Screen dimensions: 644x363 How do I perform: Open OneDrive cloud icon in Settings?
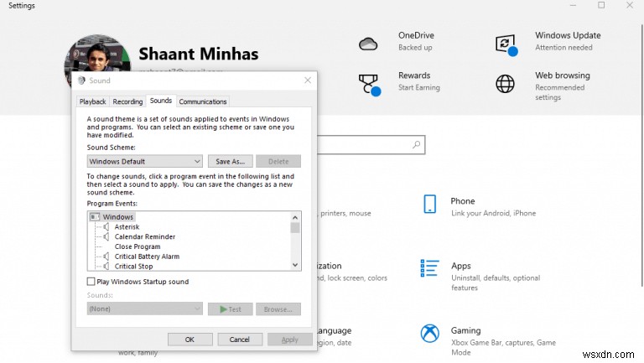coord(368,44)
